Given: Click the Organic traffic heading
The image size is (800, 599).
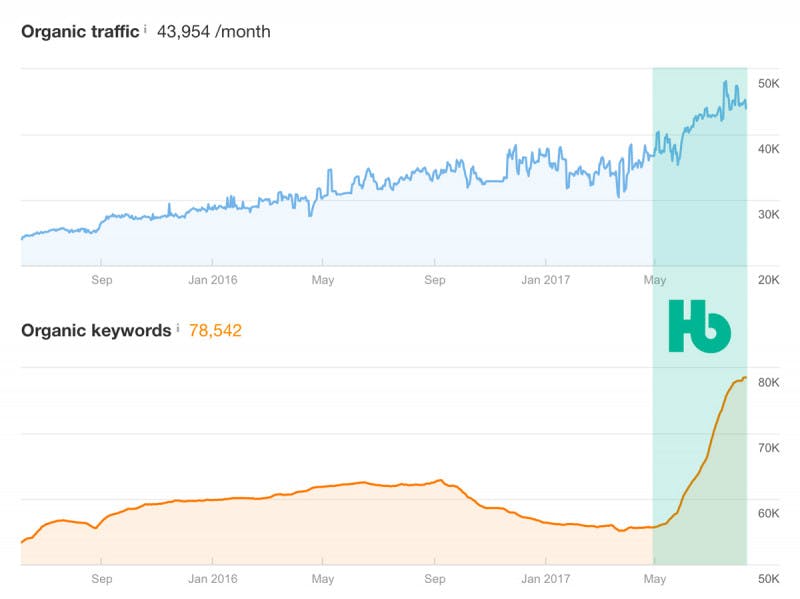Looking at the screenshot, I should 80,32.
